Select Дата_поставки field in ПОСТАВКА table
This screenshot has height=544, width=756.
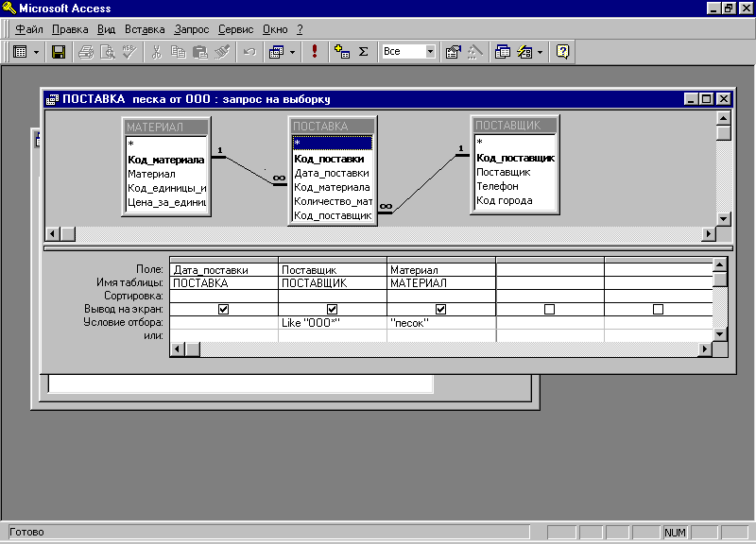(x=333, y=173)
